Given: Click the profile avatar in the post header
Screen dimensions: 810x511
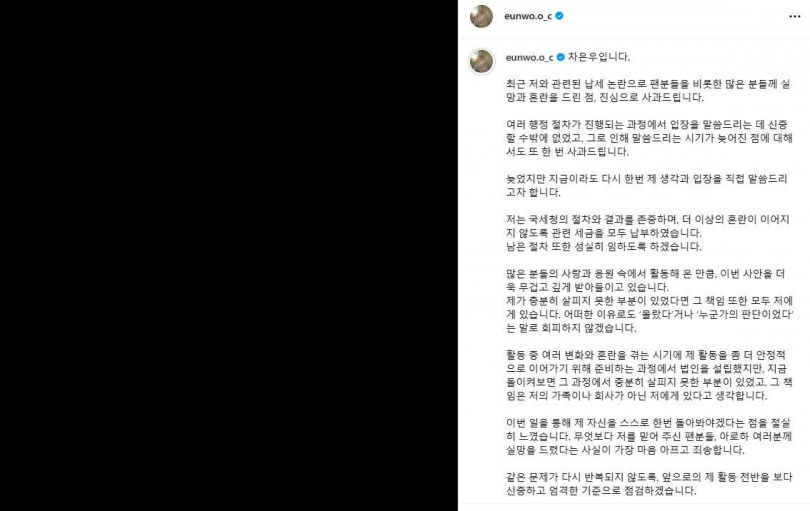Looking at the screenshot, I should pyautogui.click(x=481, y=16).
